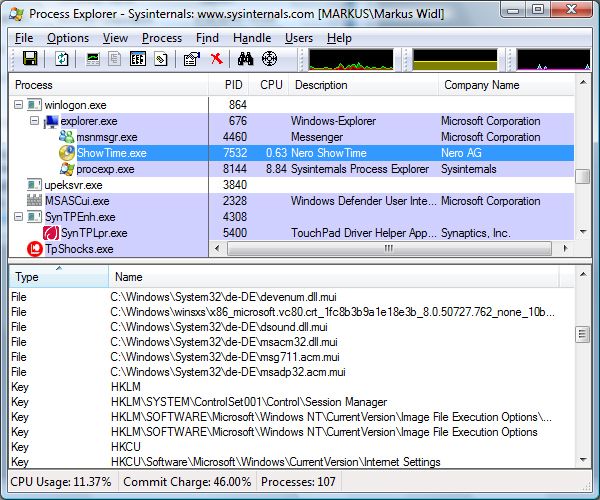Click the Refresh Now toolbar icon

(62, 59)
